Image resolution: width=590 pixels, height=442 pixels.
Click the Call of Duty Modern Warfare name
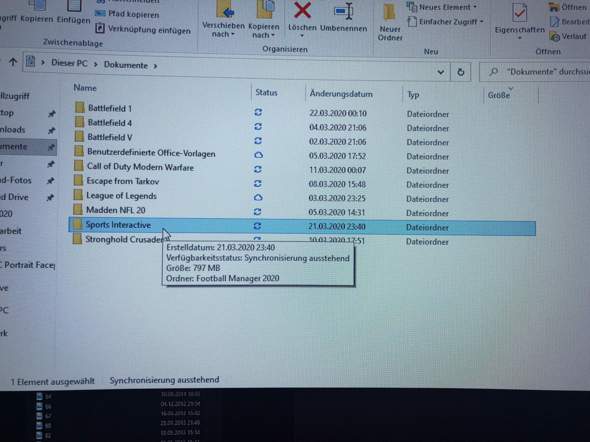pos(140,167)
